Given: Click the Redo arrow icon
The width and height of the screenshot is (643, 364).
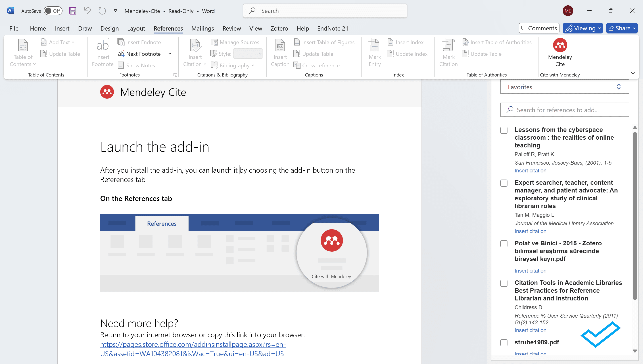Looking at the screenshot, I should [102, 11].
